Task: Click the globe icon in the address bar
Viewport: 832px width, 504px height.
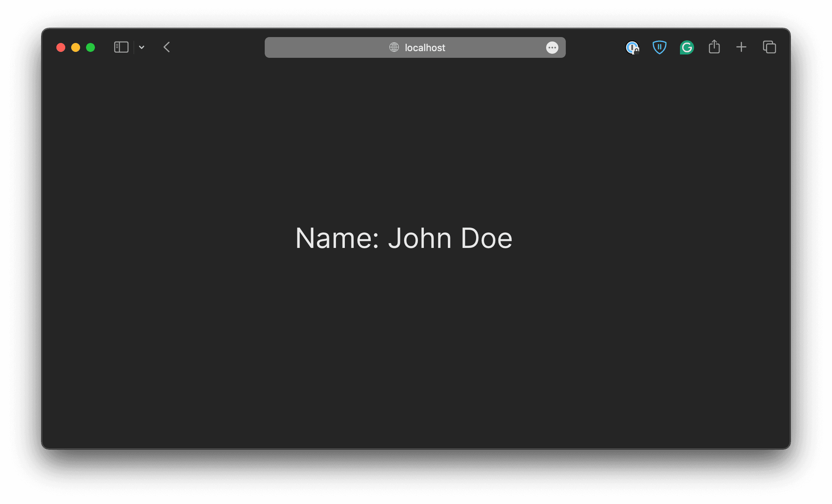Action: tap(393, 47)
